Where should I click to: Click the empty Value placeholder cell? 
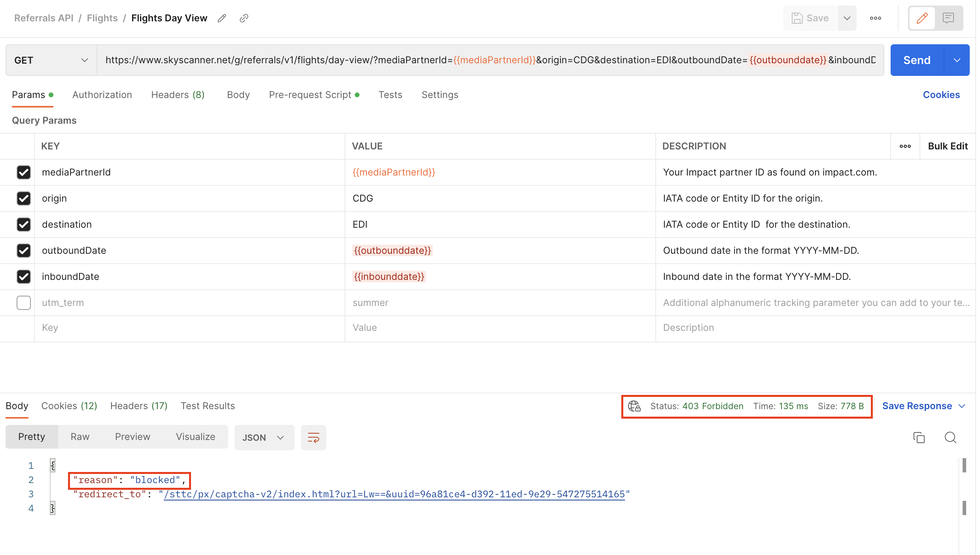(500, 328)
